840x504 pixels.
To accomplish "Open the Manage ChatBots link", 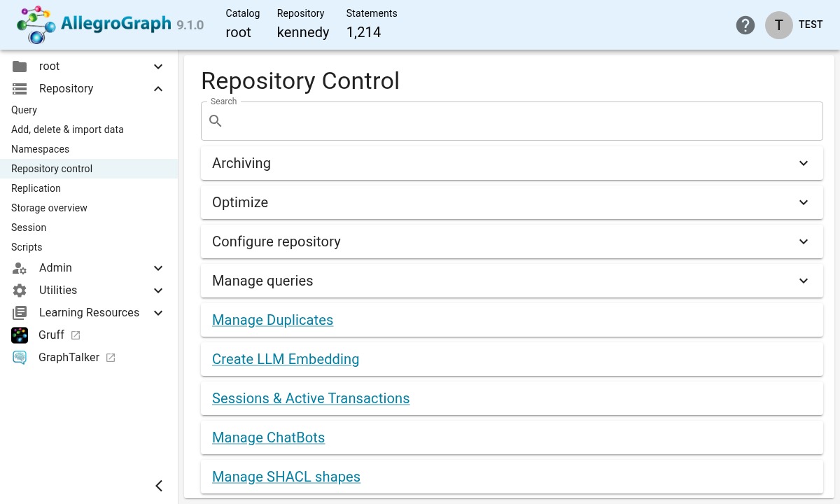I will click(269, 437).
